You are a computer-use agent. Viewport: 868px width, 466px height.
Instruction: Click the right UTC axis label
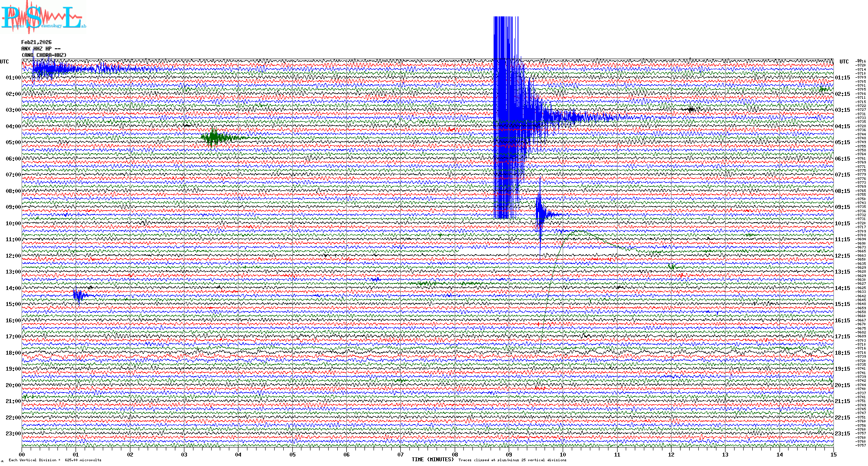coord(844,62)
